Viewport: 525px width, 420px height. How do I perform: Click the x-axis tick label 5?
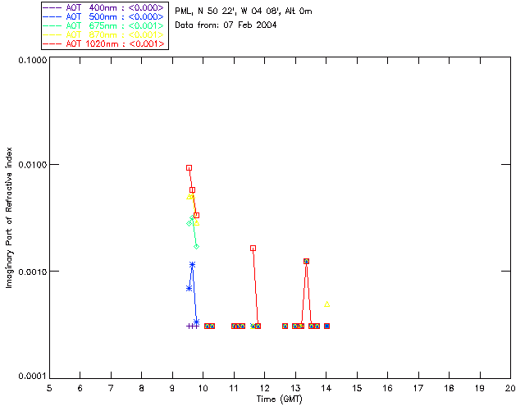pyautogui.click(x=49, y=389)
